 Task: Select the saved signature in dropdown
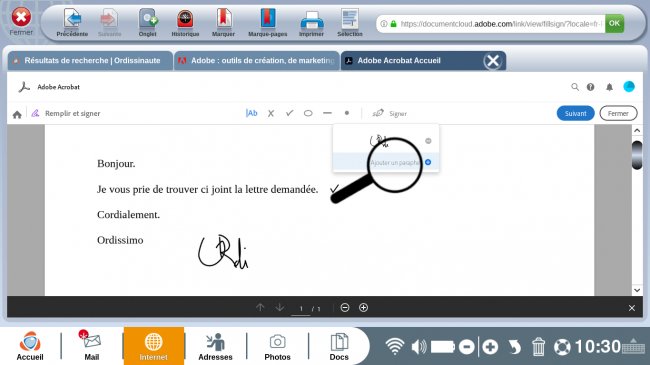pos(378,141)
